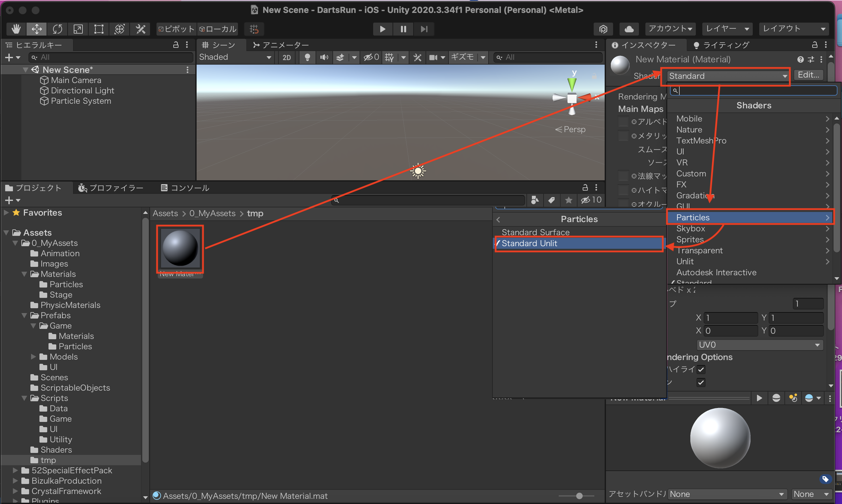Image resolution: width=842 pixels, height=504 pixels.
Task: Toggle the Pivot handle position button
Action: click(176, 29)
